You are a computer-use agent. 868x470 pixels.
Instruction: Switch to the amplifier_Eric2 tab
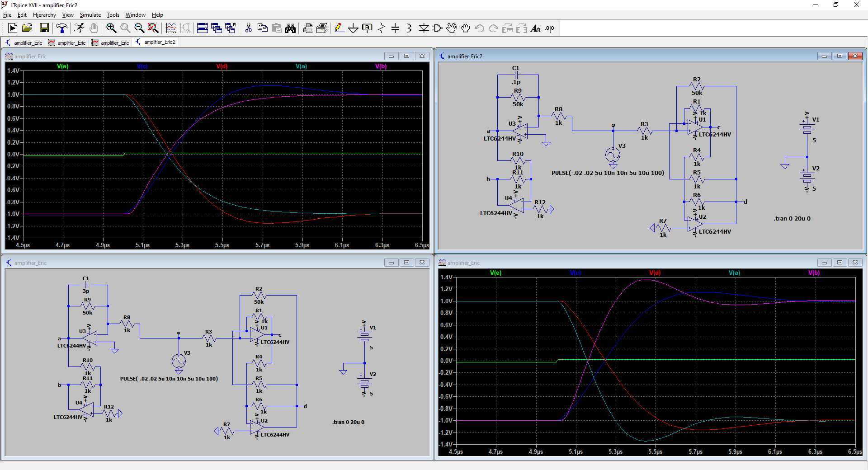(156, 42)
